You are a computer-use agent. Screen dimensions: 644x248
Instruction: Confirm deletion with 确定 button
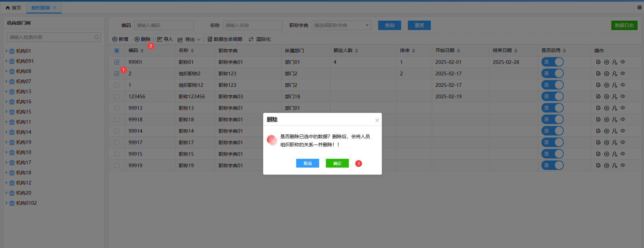(337, 163)
